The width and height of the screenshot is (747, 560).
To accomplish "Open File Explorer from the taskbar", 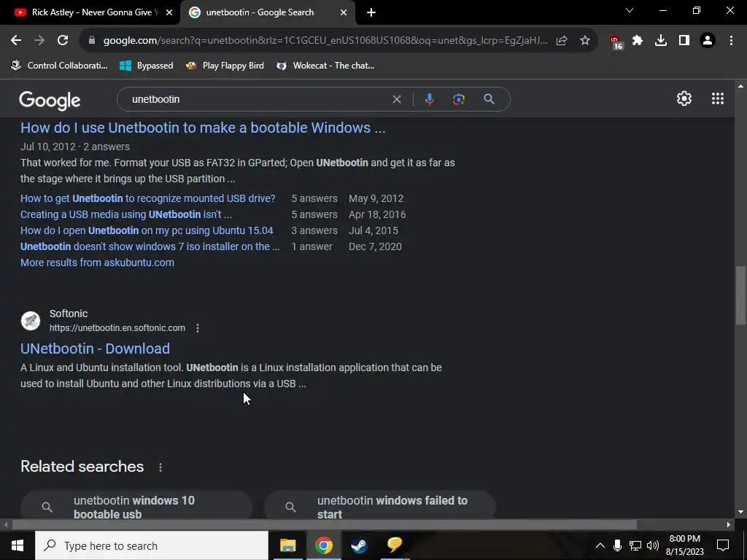I will click(287, 545).
